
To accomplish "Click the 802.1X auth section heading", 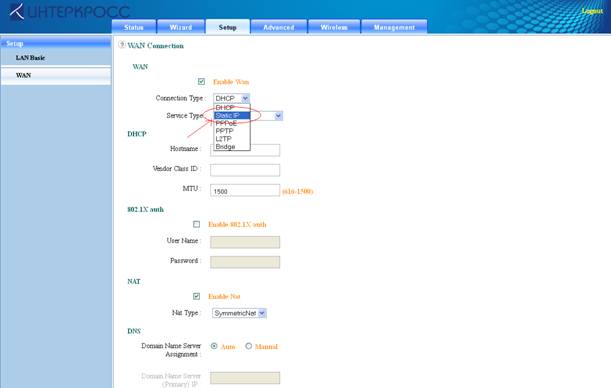I will point(145,210).
